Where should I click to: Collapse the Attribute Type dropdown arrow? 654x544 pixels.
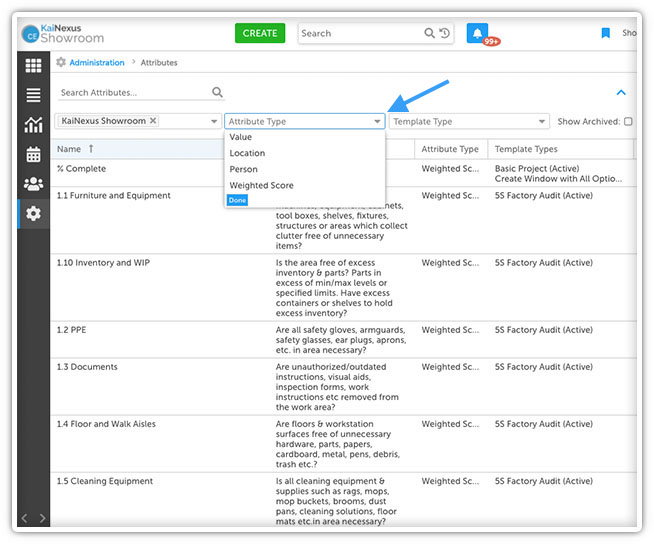pyautogui.click(x=377, y=122)
